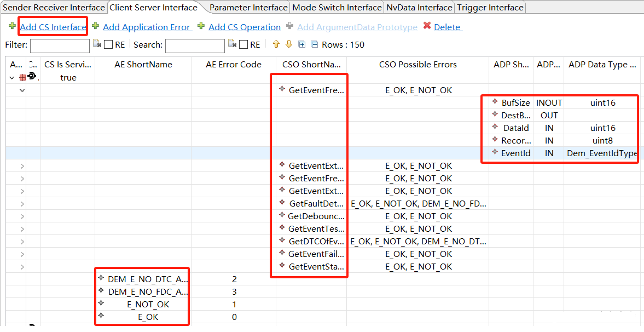
Task: Open the Mode Switch Interface tab
Action: click(x=336, y=7)
